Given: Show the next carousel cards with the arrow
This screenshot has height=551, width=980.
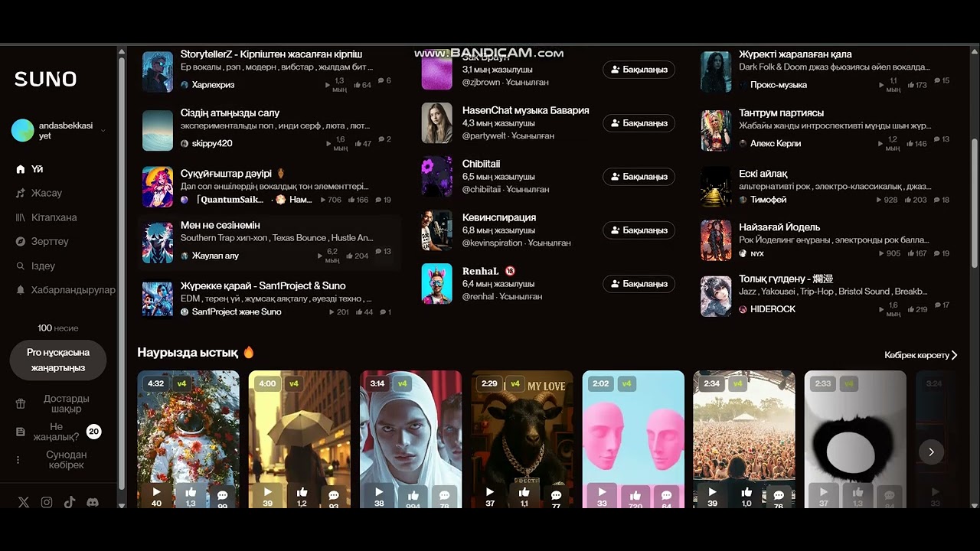Looking at the screenshot, I should (931, 452).
